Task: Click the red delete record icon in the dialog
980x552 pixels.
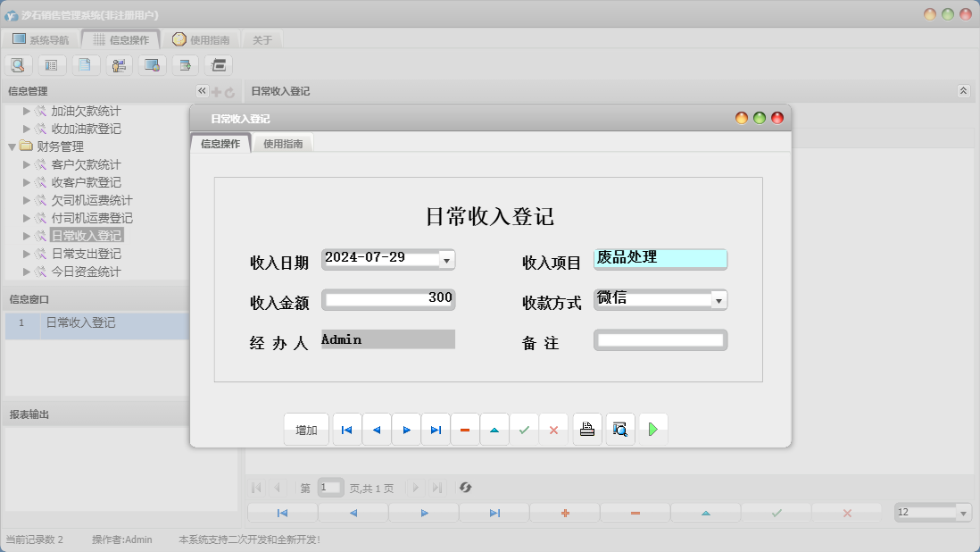Action: [x=465, y=429]
